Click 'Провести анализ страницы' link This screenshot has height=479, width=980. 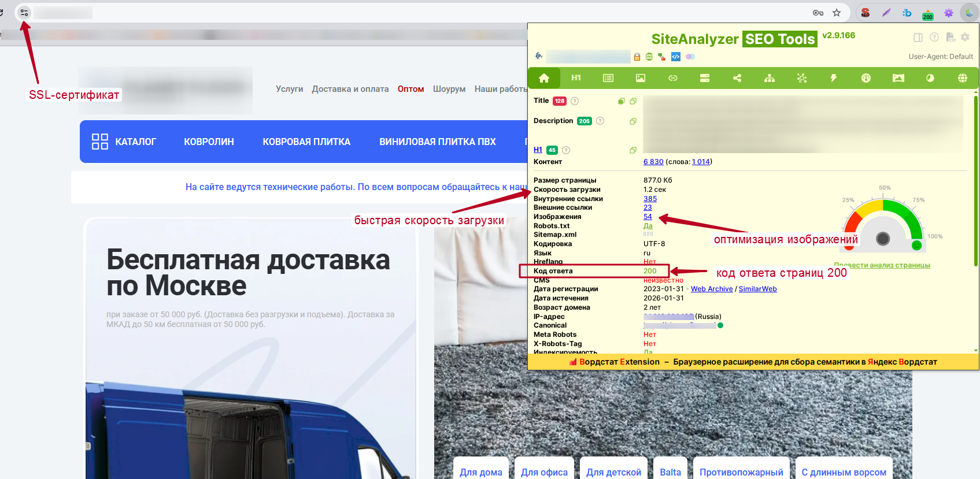pyautogui.click(x=882, y=265)
